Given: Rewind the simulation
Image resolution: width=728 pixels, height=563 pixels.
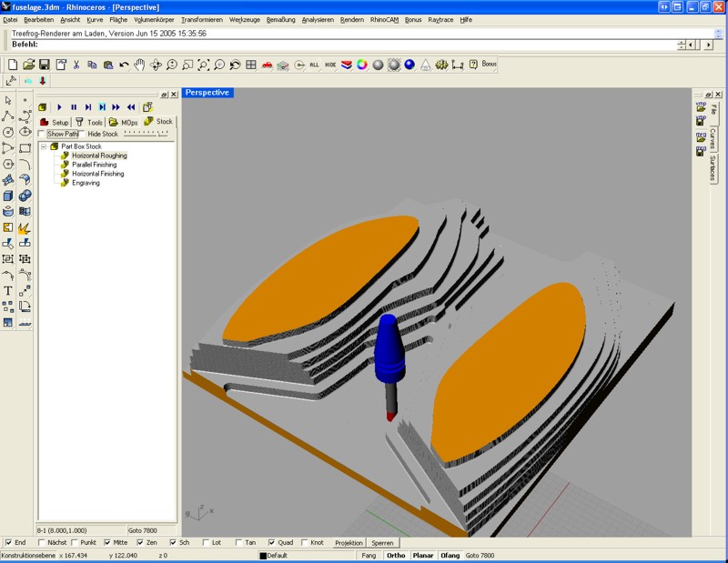Looking at the screenshot, I should click(131, 107).
